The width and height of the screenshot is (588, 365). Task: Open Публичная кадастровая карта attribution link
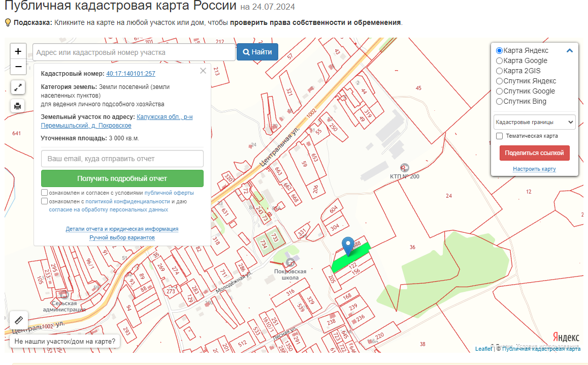[x=541, y=349]
